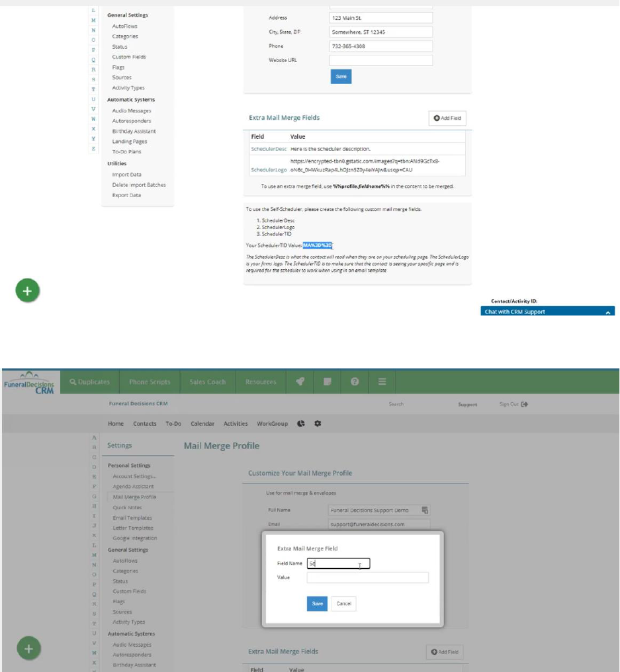Click the Value input in the dialog
The height and width of the screenshot is (672, 620).
367,577
